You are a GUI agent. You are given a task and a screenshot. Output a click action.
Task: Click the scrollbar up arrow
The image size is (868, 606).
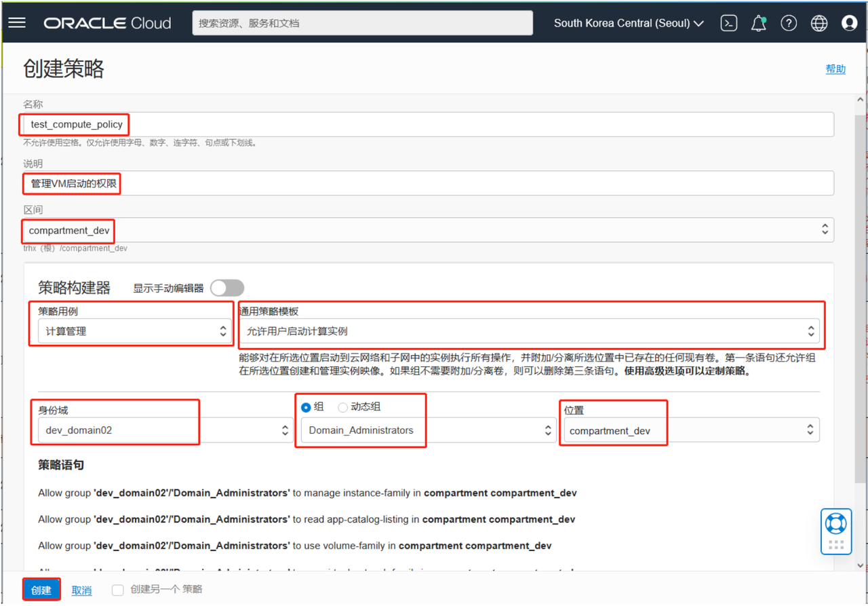(860, 100)
